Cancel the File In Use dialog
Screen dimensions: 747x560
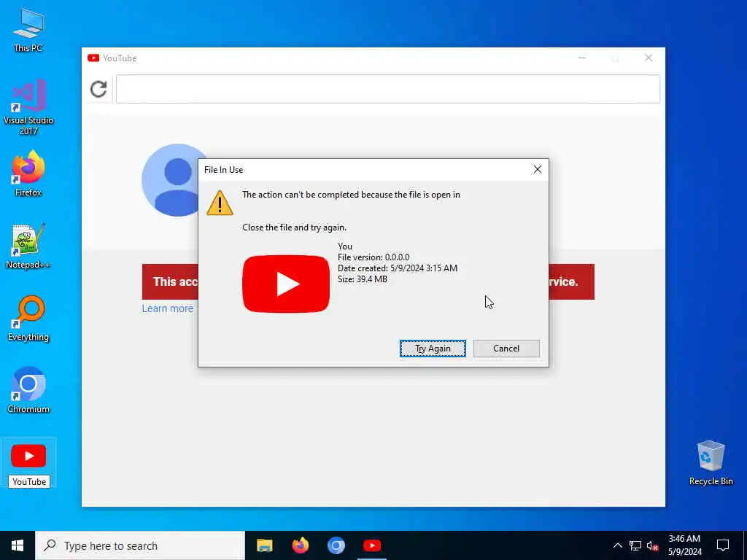tap(506, 348)
